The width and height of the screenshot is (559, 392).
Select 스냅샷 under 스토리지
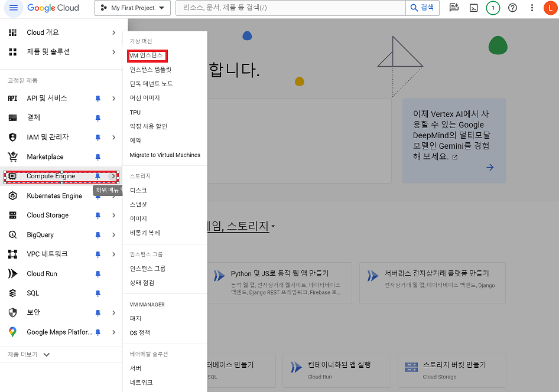(138, 204)
